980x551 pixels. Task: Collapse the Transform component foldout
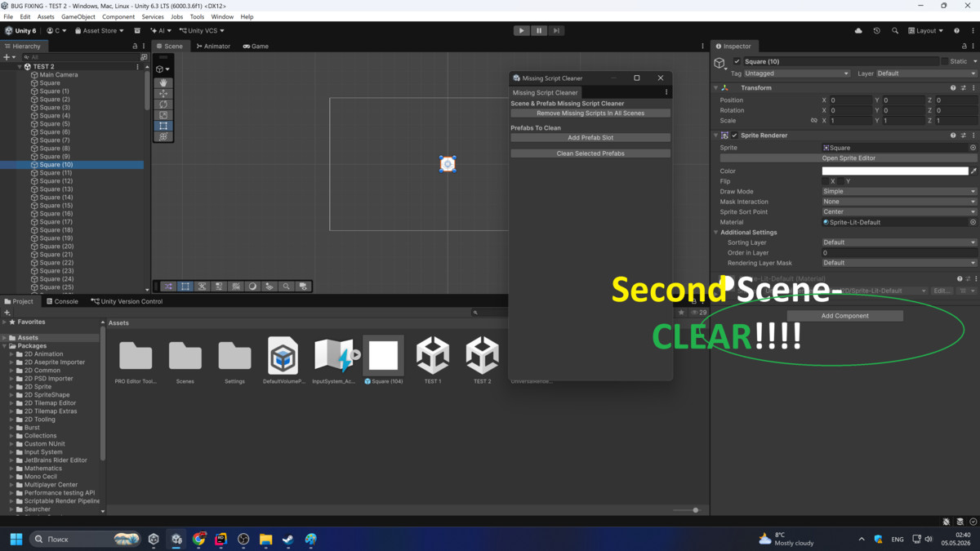coord(716,87)
